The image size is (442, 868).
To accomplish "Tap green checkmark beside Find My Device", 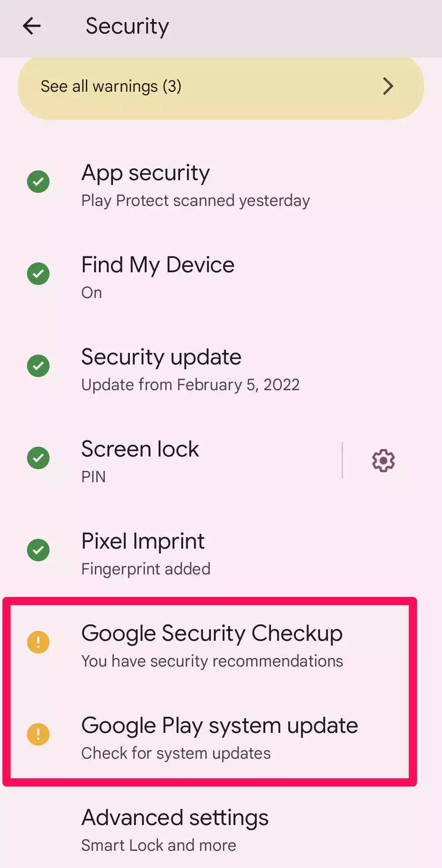I will coord(38,274).
